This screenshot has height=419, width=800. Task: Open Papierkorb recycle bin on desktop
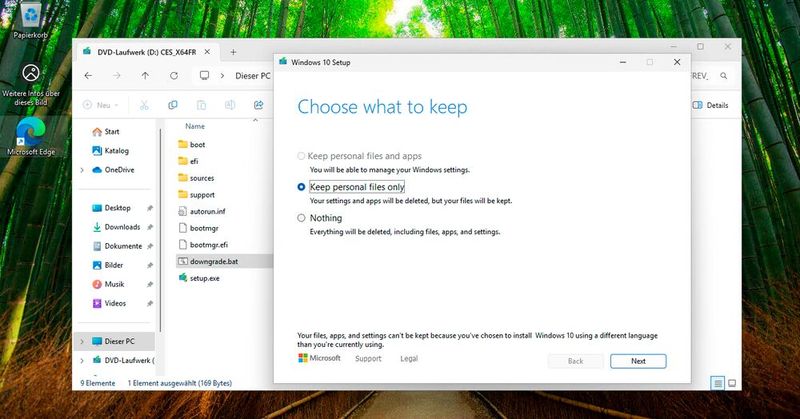point(31,21)
